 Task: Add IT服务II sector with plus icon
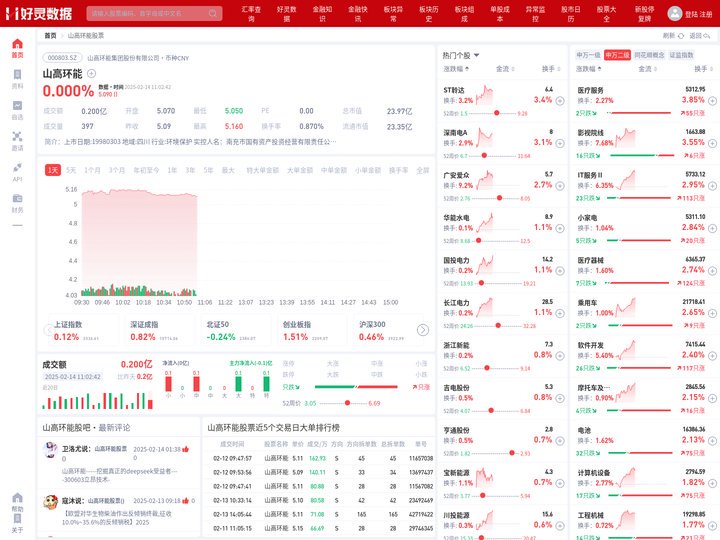click(712, 186)
